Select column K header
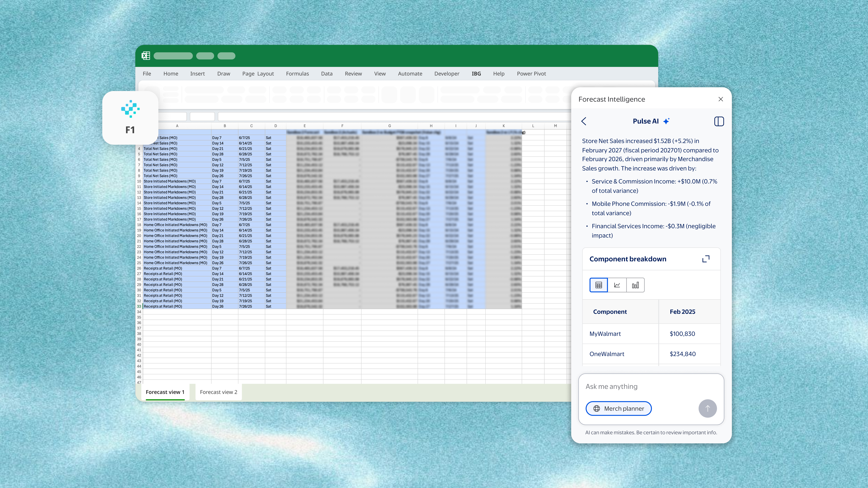Viewport: 868px width, 488px height. tap(504, 126)
